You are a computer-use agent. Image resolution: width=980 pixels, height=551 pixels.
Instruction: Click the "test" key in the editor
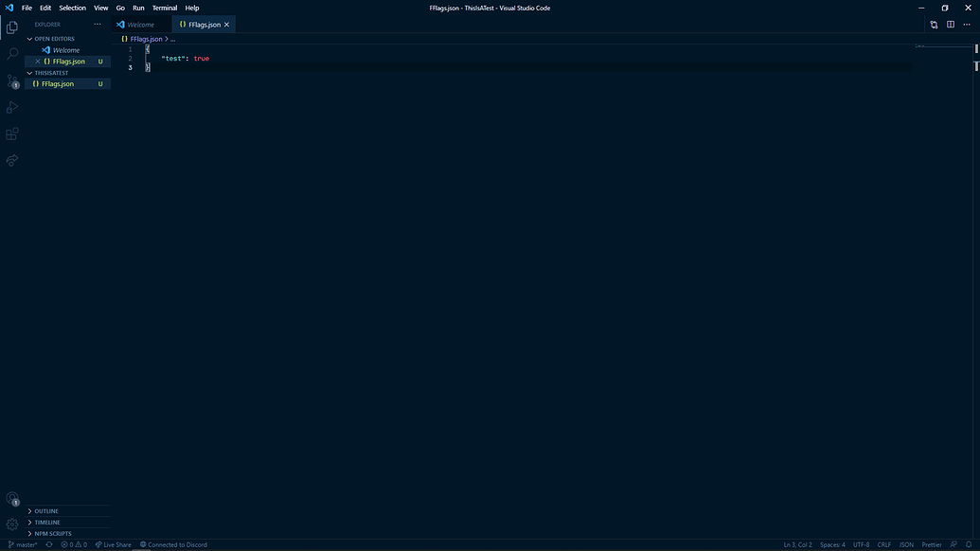pyautogui.click(x=173, y=59)
